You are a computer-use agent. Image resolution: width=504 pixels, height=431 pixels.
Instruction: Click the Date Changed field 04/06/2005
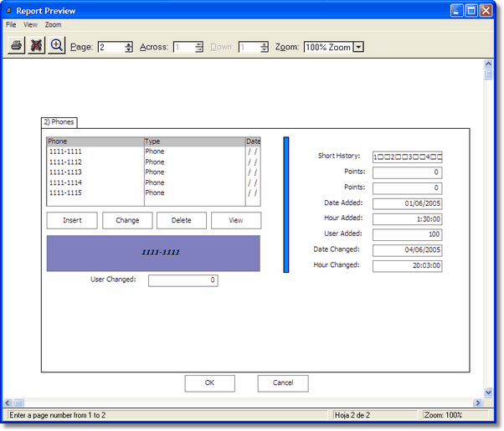click(407, 250)
